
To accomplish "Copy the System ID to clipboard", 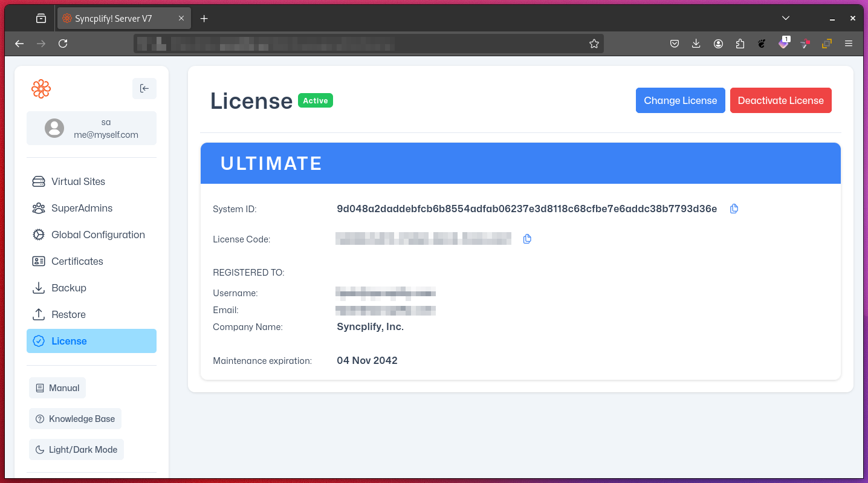I will tap(734, 209).
